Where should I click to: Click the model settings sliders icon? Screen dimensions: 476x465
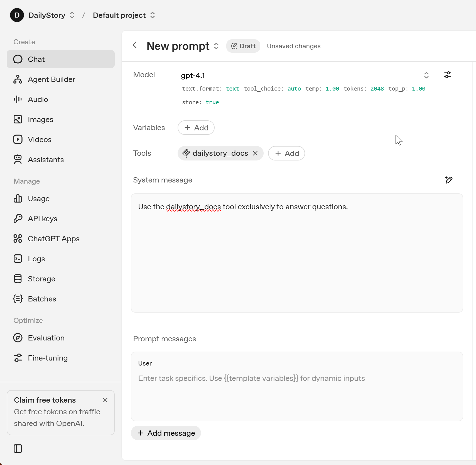point(448,75)
